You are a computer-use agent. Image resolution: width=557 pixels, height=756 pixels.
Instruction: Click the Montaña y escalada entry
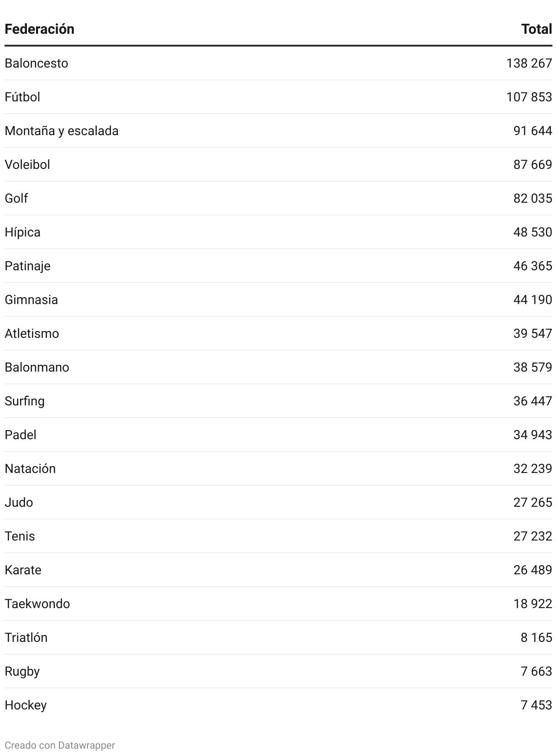pos(62,131)
